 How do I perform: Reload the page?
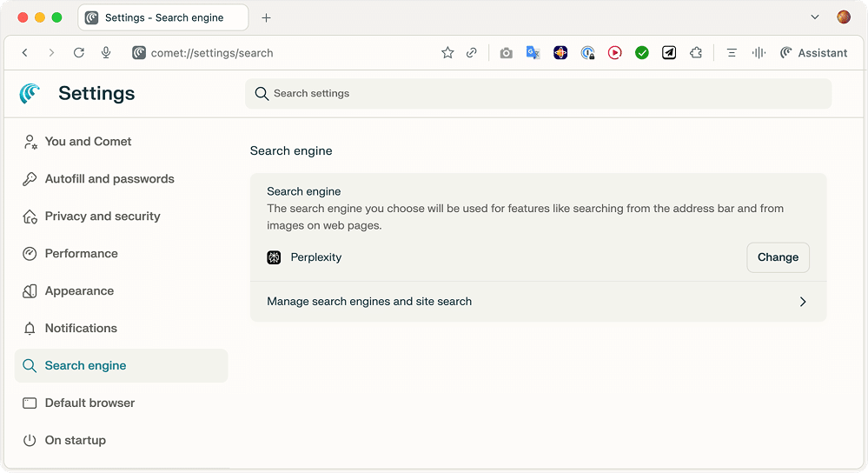78,53
